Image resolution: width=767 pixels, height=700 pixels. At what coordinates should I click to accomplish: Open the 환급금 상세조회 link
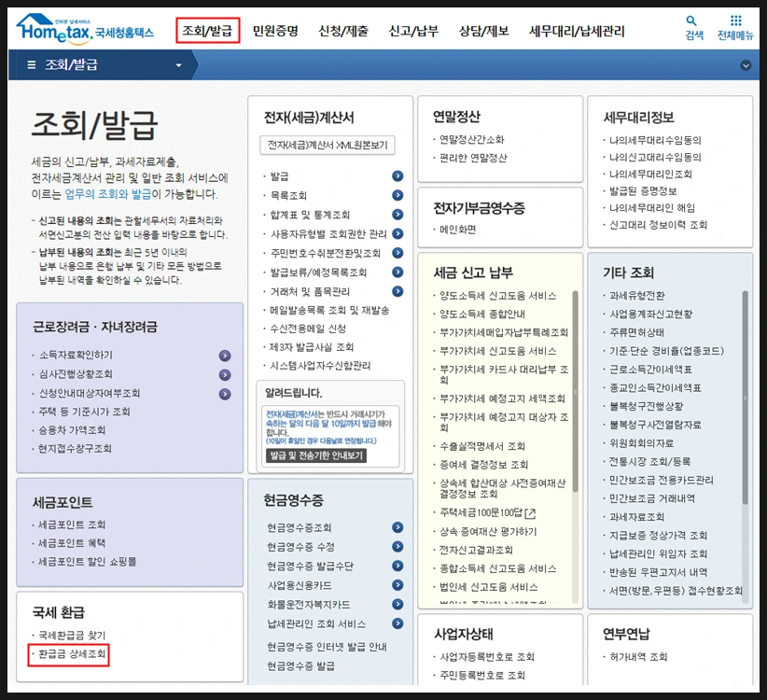click(72, 654)
